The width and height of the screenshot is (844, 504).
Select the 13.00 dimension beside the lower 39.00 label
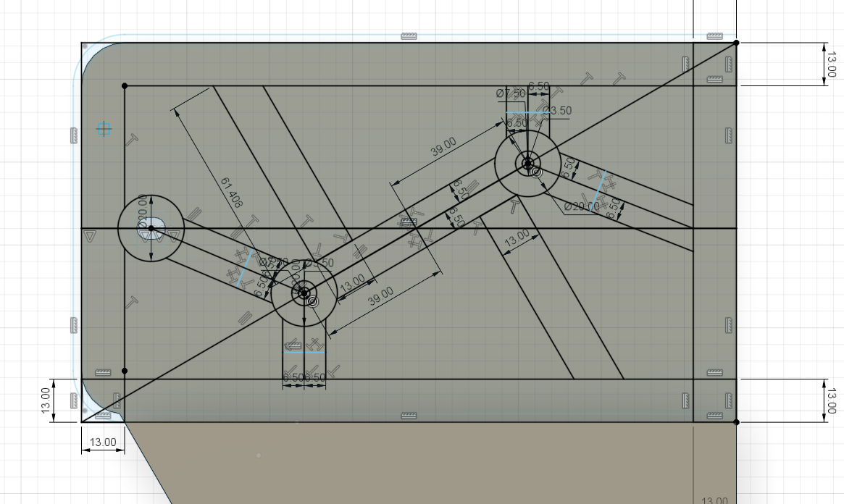click(x=353, y=282)
